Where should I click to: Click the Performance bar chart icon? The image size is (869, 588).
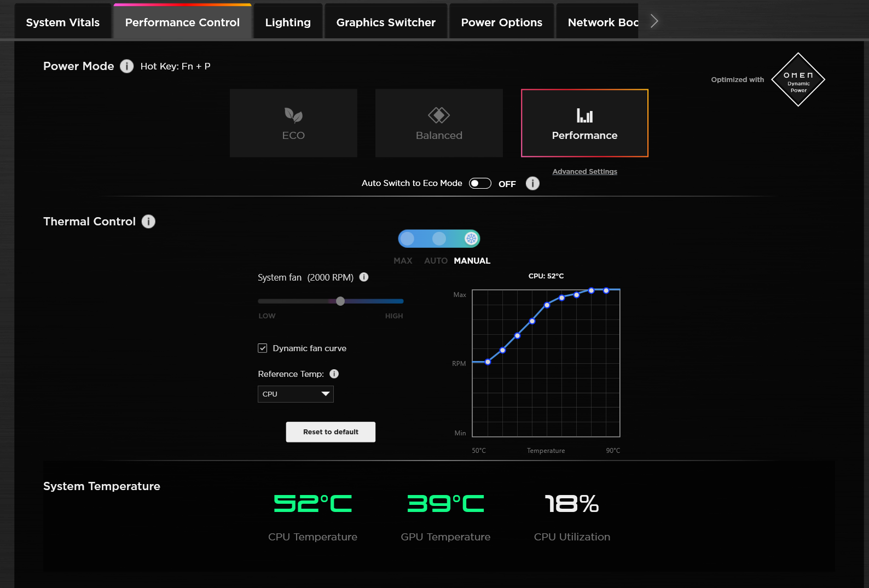(x=584, y=115)
